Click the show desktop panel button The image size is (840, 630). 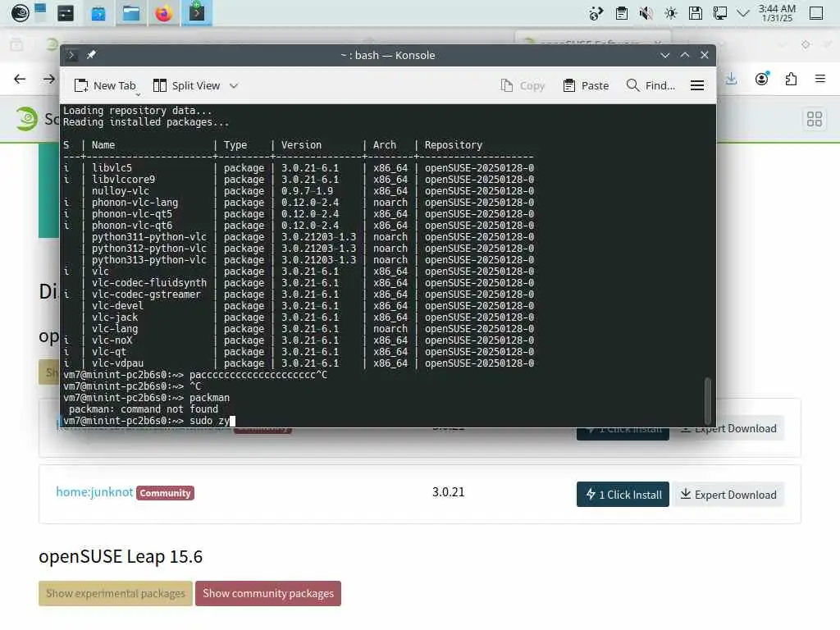816,13
